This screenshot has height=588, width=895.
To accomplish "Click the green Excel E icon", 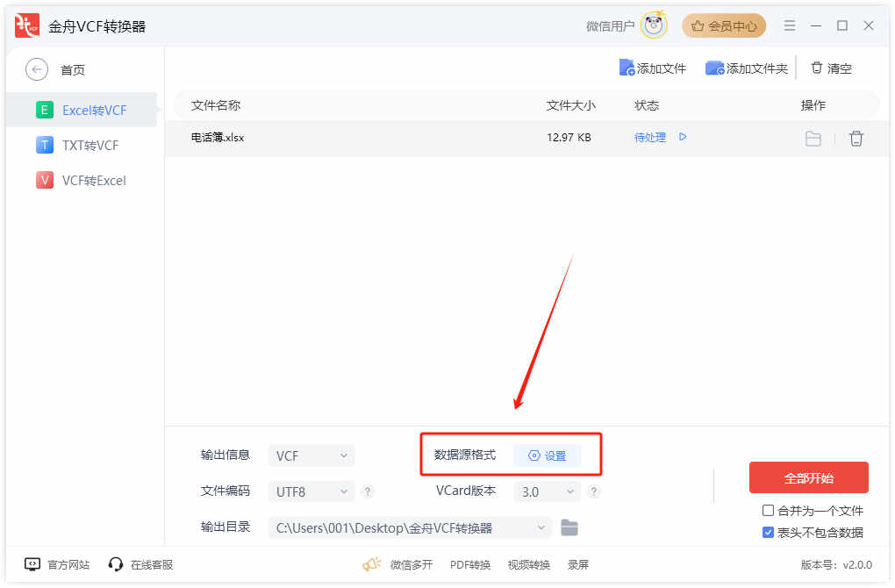I will [x=45, y=110].
